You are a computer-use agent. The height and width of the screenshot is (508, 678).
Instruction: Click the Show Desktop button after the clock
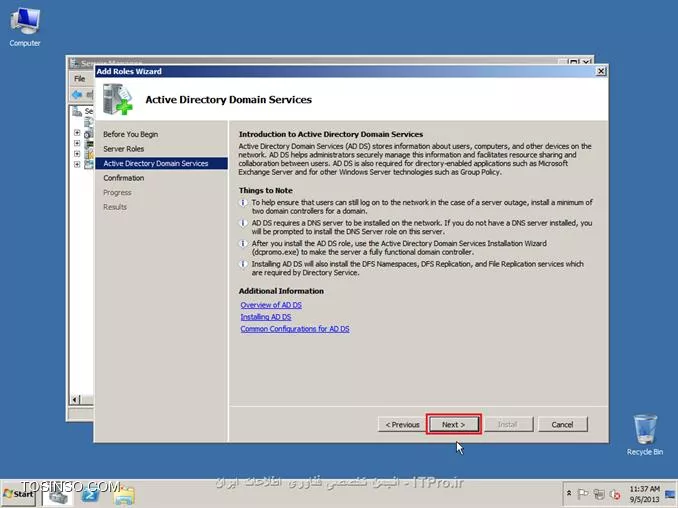tap(671, 494)
